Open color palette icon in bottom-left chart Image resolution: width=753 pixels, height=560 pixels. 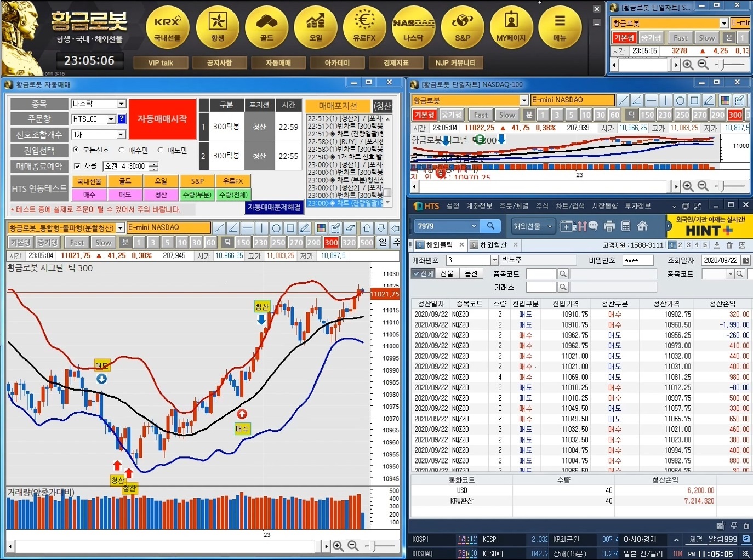(321, 228)
